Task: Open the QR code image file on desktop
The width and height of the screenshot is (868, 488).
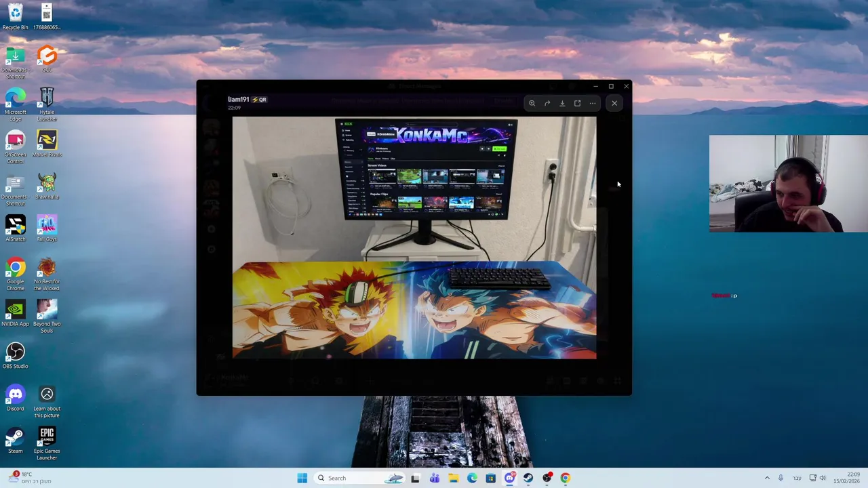Action: (47, 17)
